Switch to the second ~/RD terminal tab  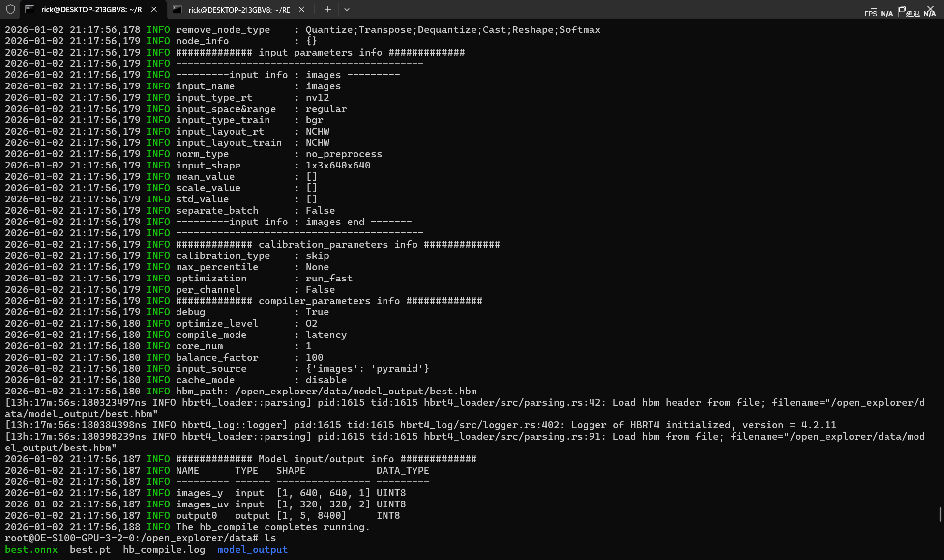(239, 9)
